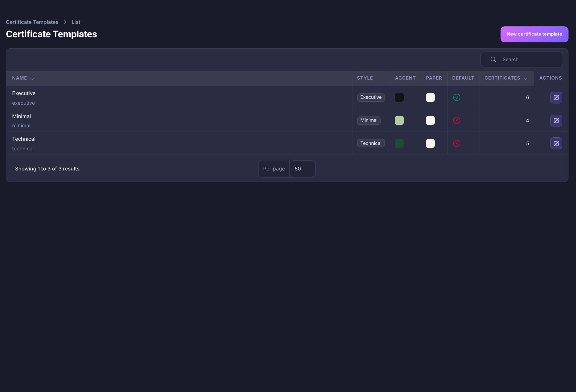Click the paper swatch in the Executive row

pyautogui.click(x=430, y=97)
